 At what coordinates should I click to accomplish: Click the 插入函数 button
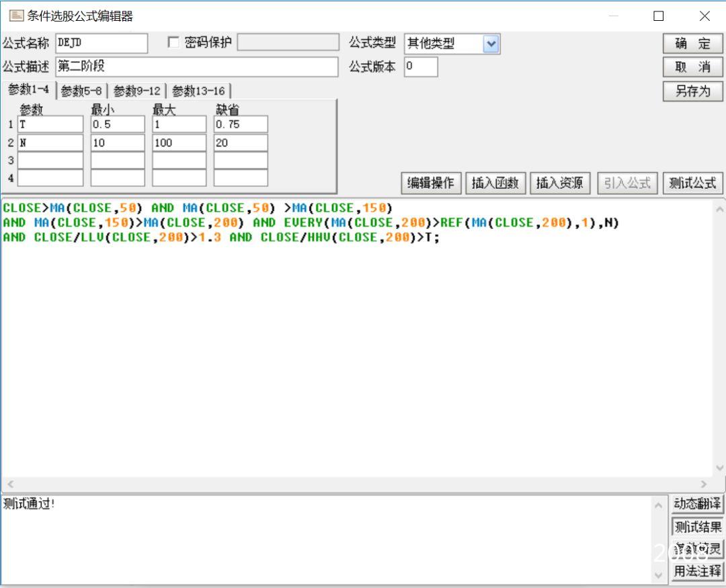(x=495, y=183)
